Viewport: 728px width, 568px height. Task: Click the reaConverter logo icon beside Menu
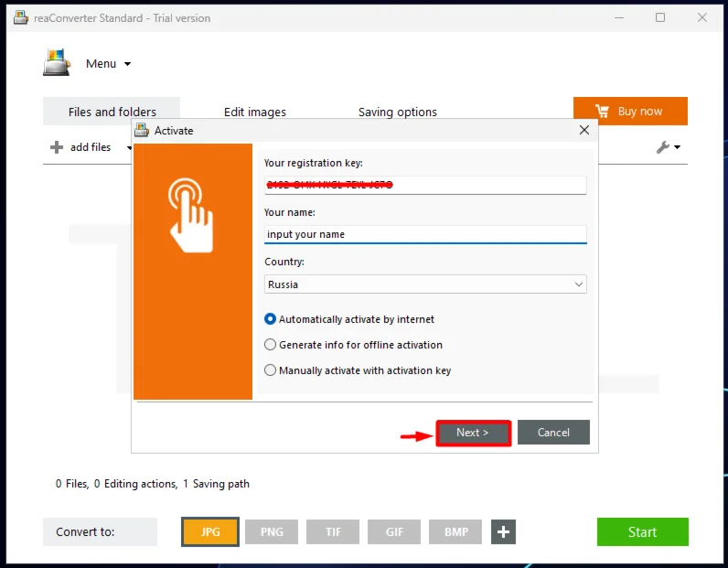57,62
